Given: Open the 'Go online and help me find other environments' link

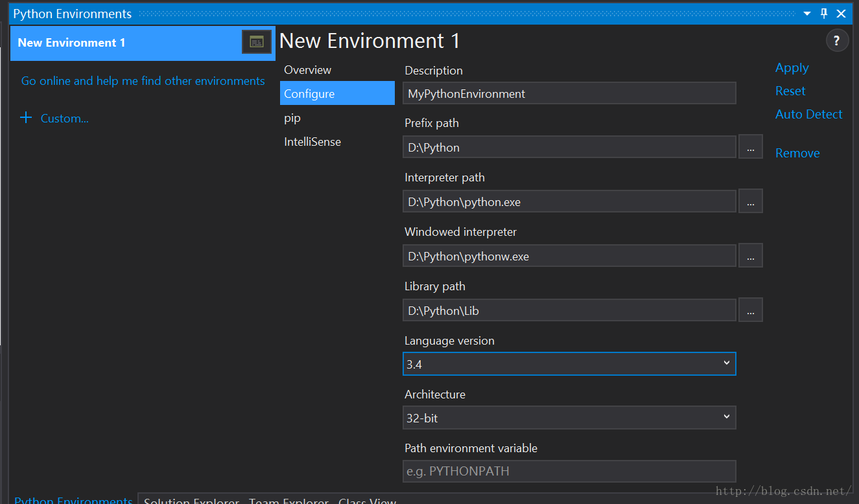Looking at the screenshot, I should (143, 81).
